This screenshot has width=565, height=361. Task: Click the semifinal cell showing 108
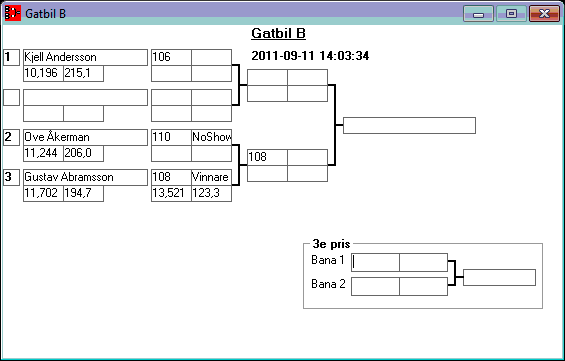(x=267, y=157)
